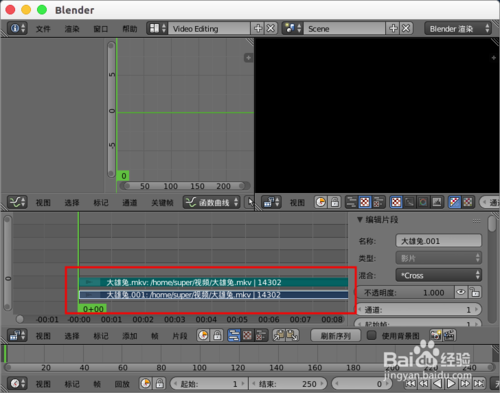This screenshot has height=393, width=500.
Task: Select combined view type in sequencer header
Action: (x=260, y=335)
